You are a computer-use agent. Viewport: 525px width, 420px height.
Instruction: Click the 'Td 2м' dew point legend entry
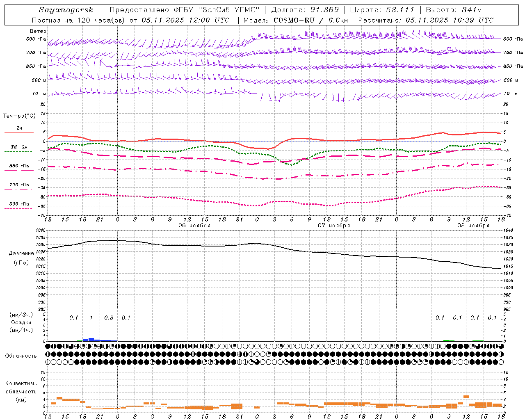click(19, 147)
